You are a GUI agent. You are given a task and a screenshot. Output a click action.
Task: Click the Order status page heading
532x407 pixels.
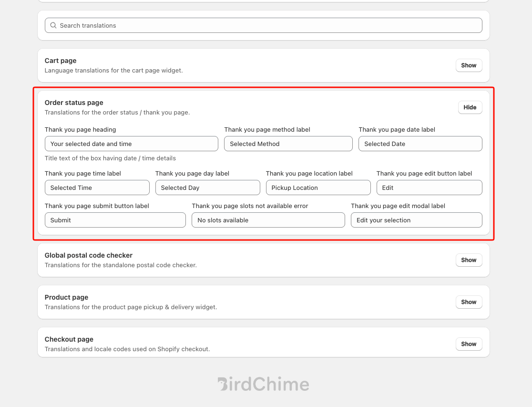(x=74, y=103)
